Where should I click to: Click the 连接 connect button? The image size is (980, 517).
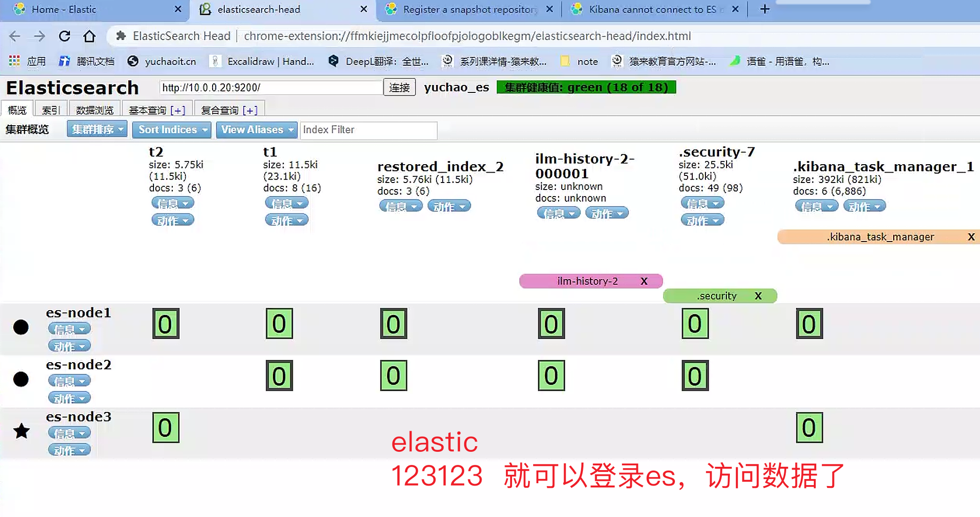[399, 87]
